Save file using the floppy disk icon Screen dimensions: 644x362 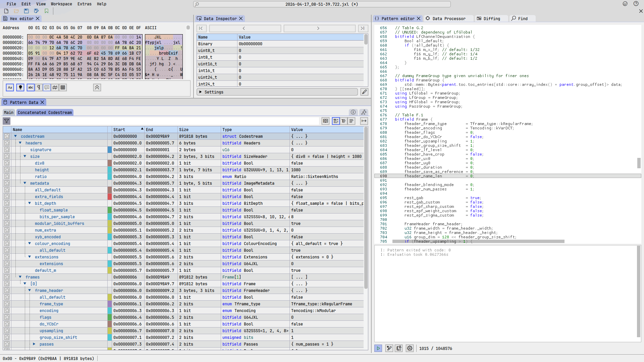point(26,11)
